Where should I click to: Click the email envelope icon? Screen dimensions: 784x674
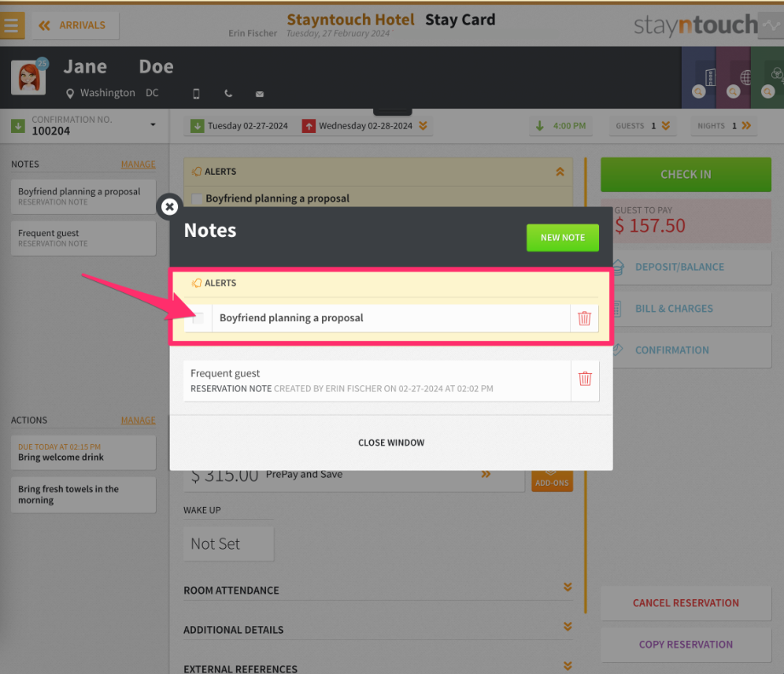(x=260, y=94)
